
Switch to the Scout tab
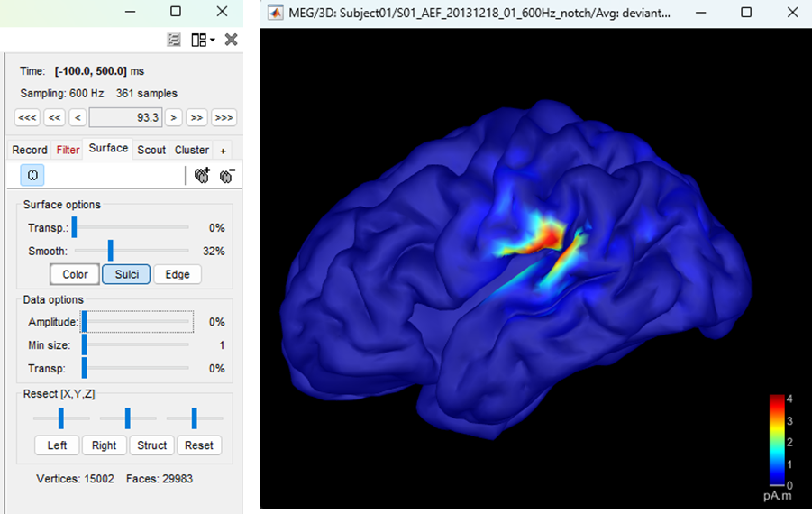click(151, 150)
